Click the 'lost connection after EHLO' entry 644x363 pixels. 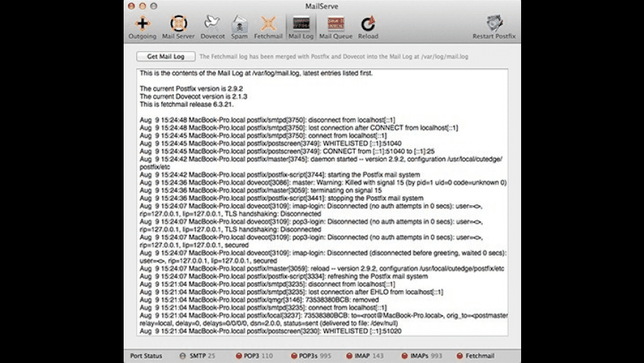[x=292, y=292]
